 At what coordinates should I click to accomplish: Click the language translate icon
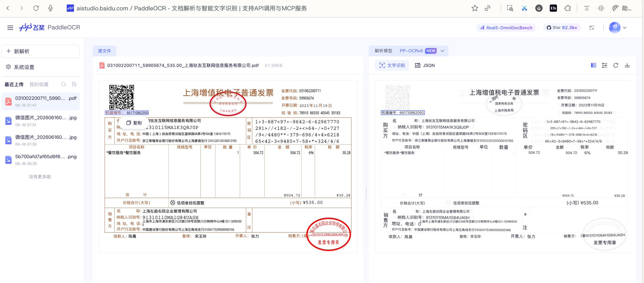(591, 28)
